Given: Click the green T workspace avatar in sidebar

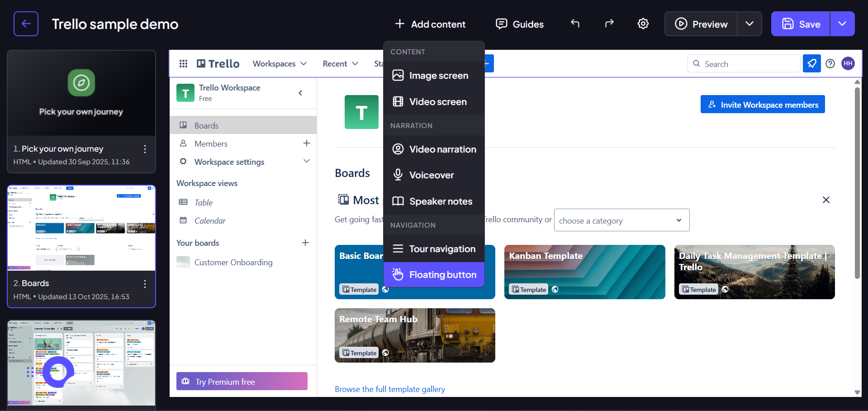Looking at the screenshot, I should pos(185,93).
